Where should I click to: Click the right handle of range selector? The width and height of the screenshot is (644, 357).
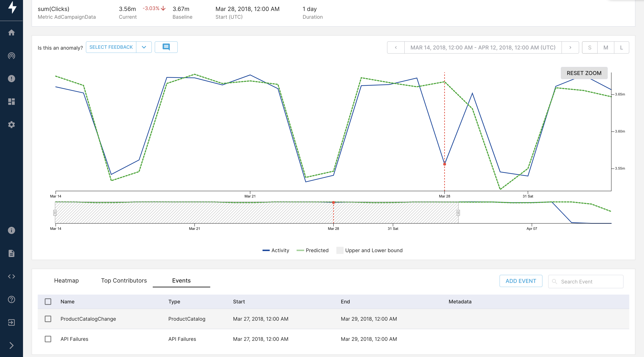pyautogui.click(x=458, y=213)
